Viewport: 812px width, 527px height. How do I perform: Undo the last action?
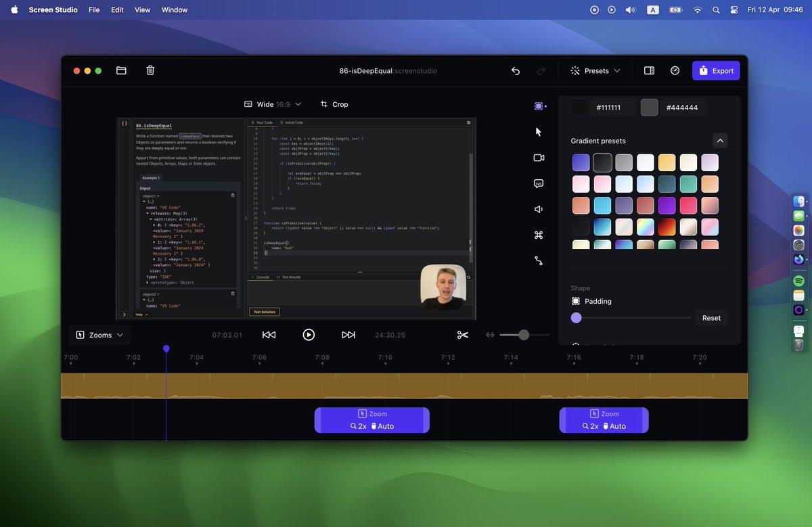click(516, 70)
